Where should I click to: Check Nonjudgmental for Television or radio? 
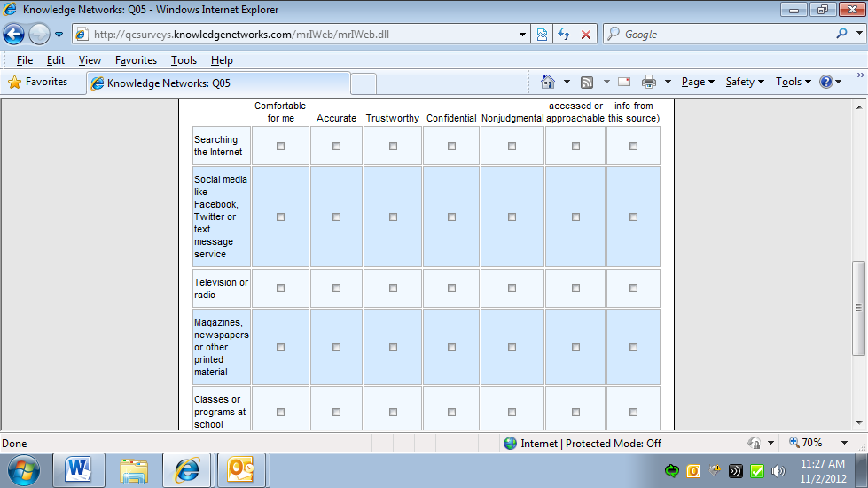pos(512,288)
